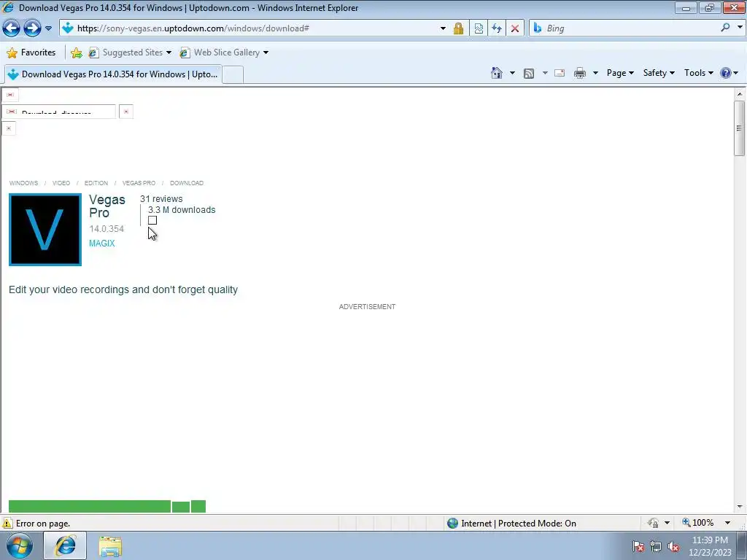The width and height of the screenshot is (747, 560).
Task: Click the vertical scrollbar up arrow
Action: (740, 94)
